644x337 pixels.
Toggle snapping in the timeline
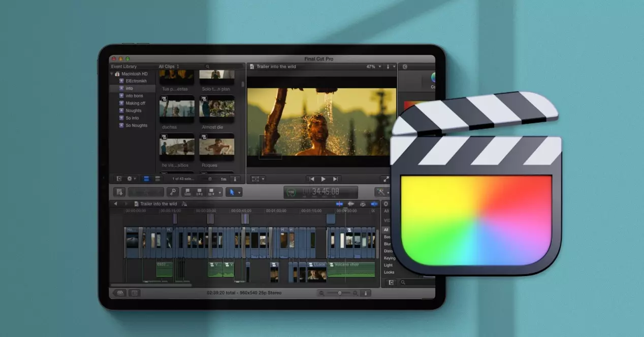[374, 204]
